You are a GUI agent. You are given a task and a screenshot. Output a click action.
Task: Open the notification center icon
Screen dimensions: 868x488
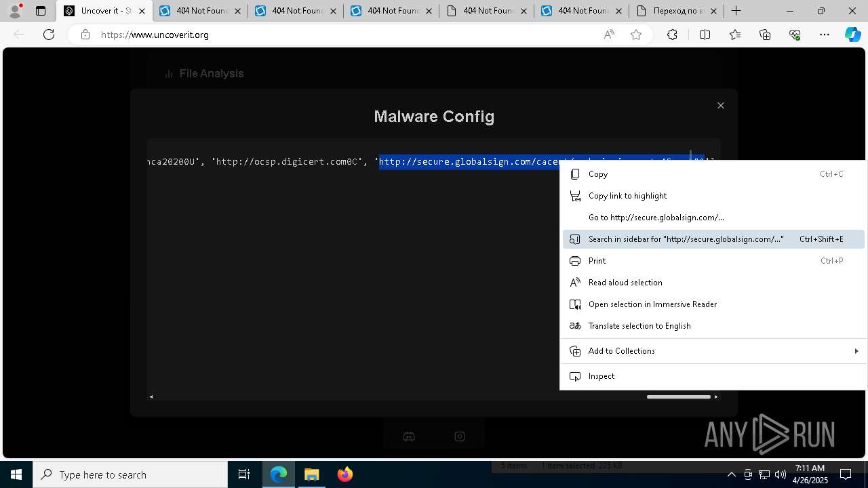tap(846, 474)
